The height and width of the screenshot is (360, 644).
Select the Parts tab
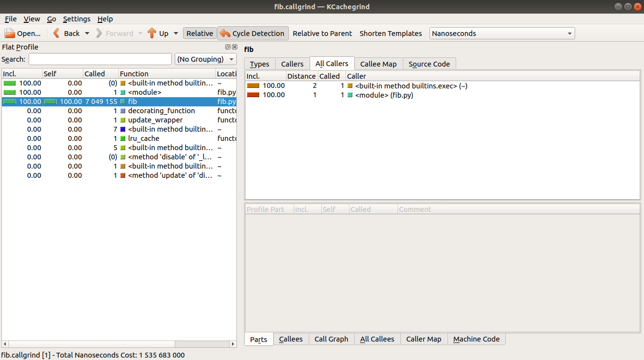click(259, 339)
